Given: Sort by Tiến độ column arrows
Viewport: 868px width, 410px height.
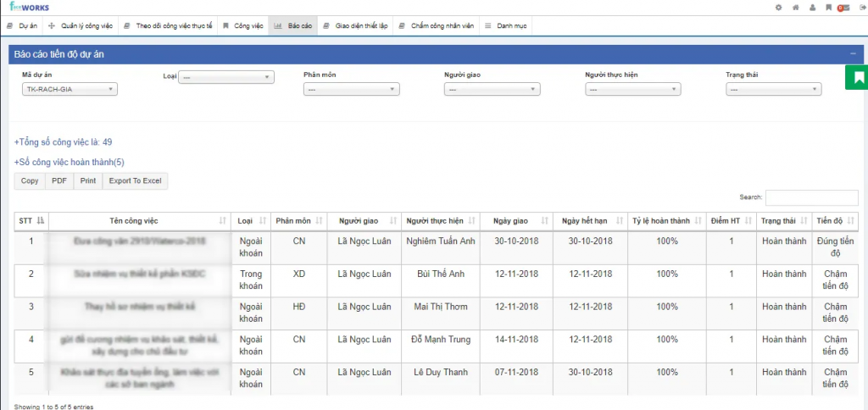Looking at the screenshot, I should click(851, 221).
